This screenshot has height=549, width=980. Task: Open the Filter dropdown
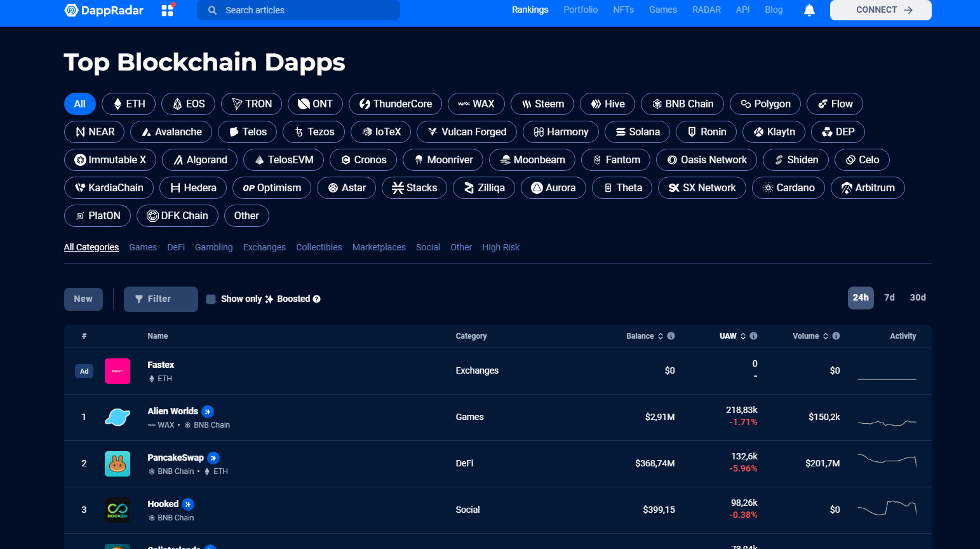coord(161,299)
